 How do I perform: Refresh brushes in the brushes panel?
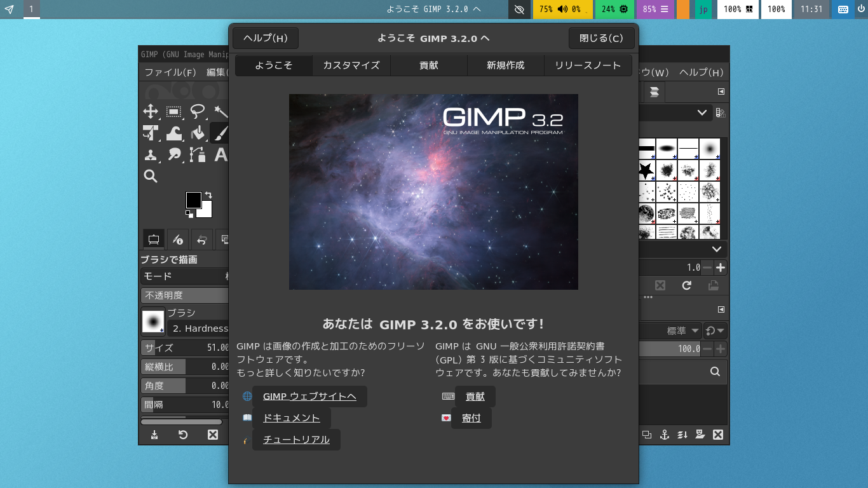click(x=687, y=285)
